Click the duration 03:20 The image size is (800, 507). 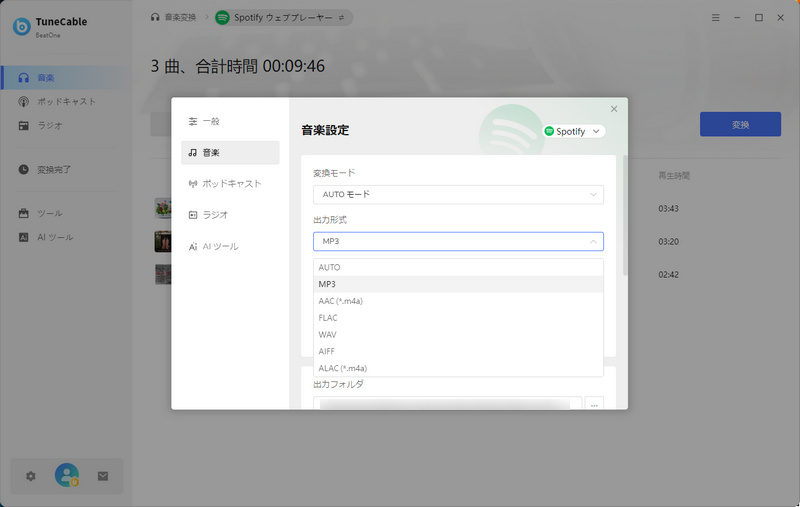pyautogui.click(x=668, y=242)
